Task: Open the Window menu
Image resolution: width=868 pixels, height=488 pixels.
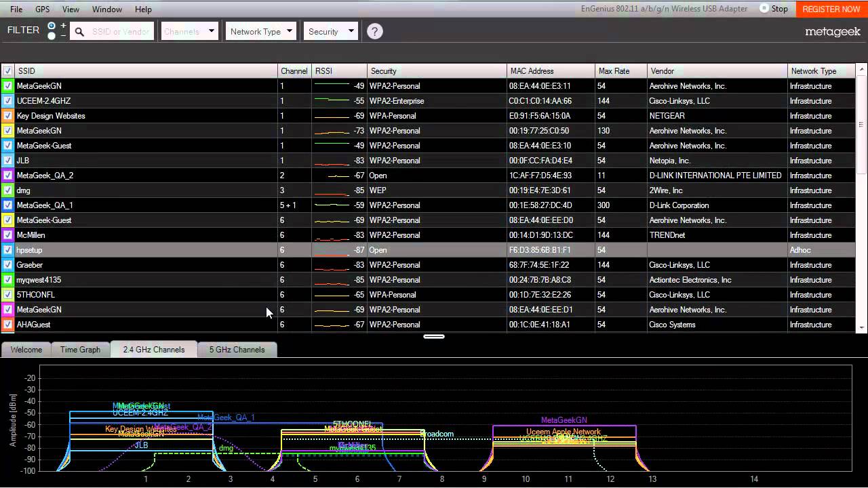Action: click(107, 9)
